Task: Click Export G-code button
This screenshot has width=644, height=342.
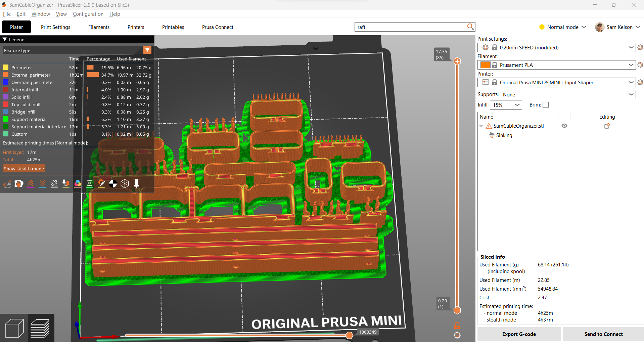Action: 519,334
